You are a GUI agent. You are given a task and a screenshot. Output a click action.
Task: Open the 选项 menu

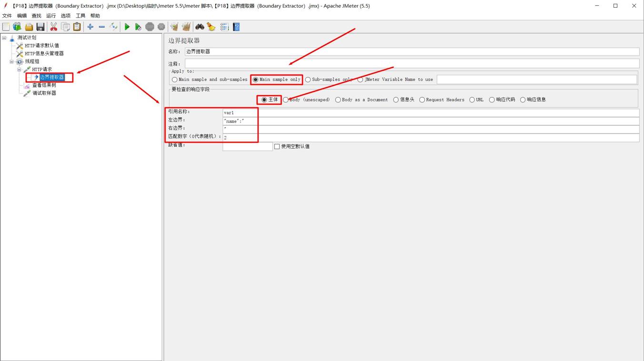pyautogui.click(x=66, y=16)
